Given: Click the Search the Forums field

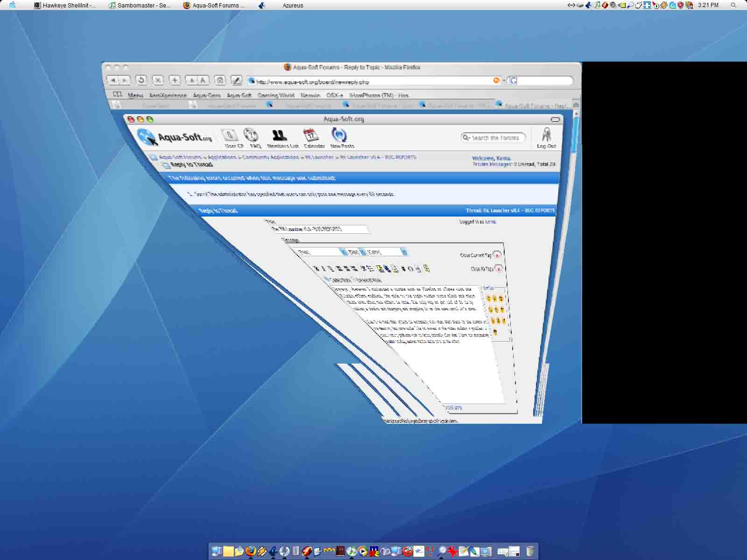Looking at the screenshot, I should pos(493,138).
